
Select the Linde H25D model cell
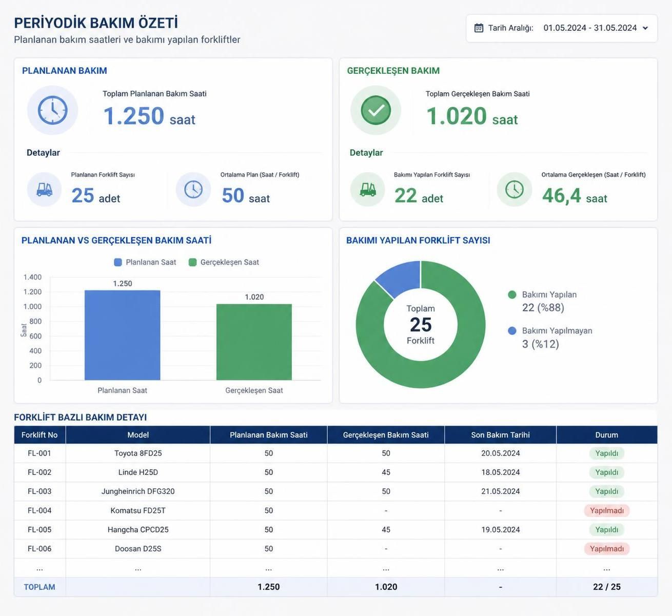138,472
